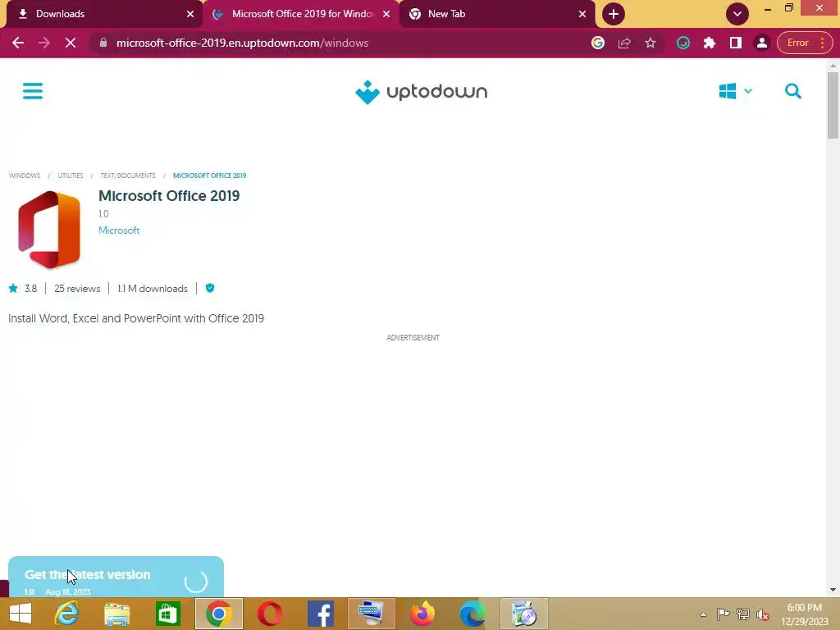Select the Microsoft Office 2019 tab
Viewport: 840px width, 630px height.
coord(300,14)
